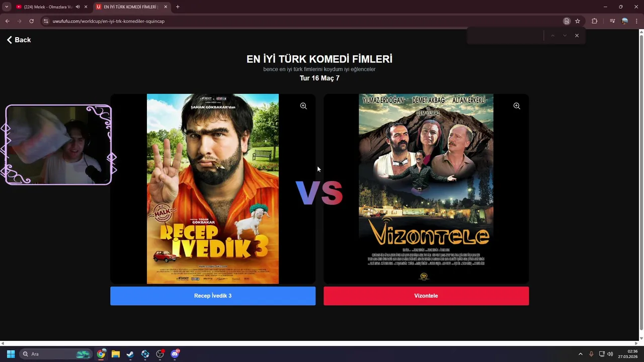Open a new browser tab
This screenshot has width=644, height=362.
(x=178, y=7)
